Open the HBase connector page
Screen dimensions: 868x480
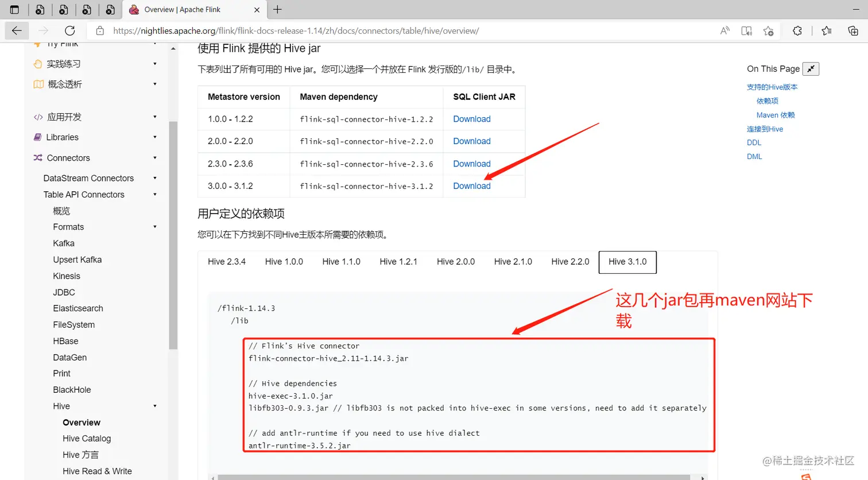pyautogui.click(x=65, y=341)
